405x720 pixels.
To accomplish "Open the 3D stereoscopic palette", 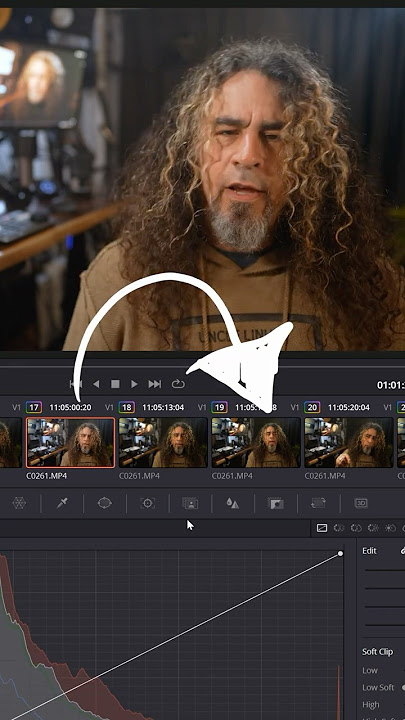I will pyautogui.click(x=361, y=503).
